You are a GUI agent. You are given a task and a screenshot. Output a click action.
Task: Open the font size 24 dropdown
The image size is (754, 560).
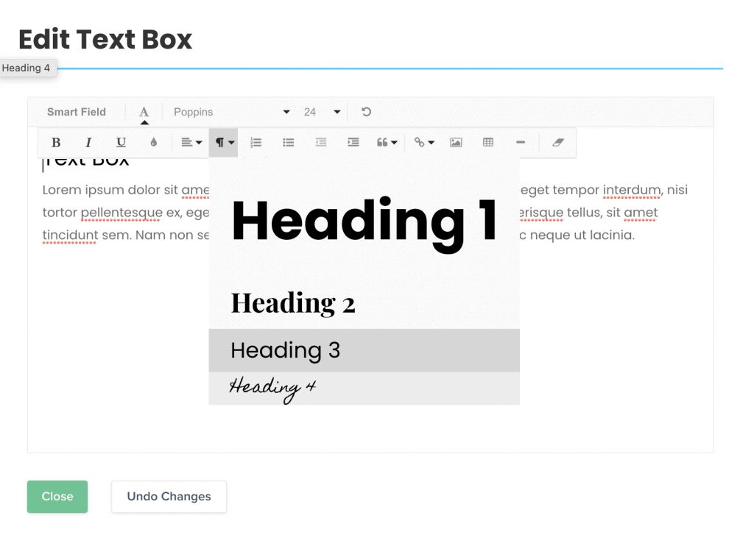click(322, 112)
